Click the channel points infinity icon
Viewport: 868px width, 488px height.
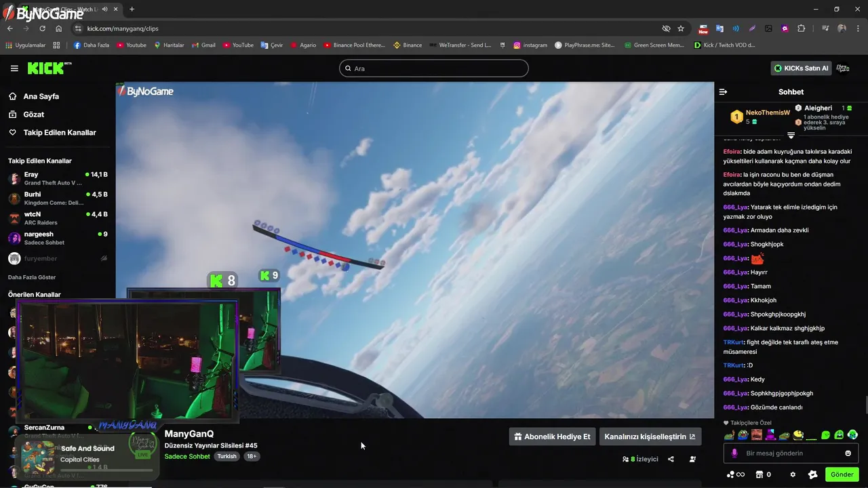[735, 474]
